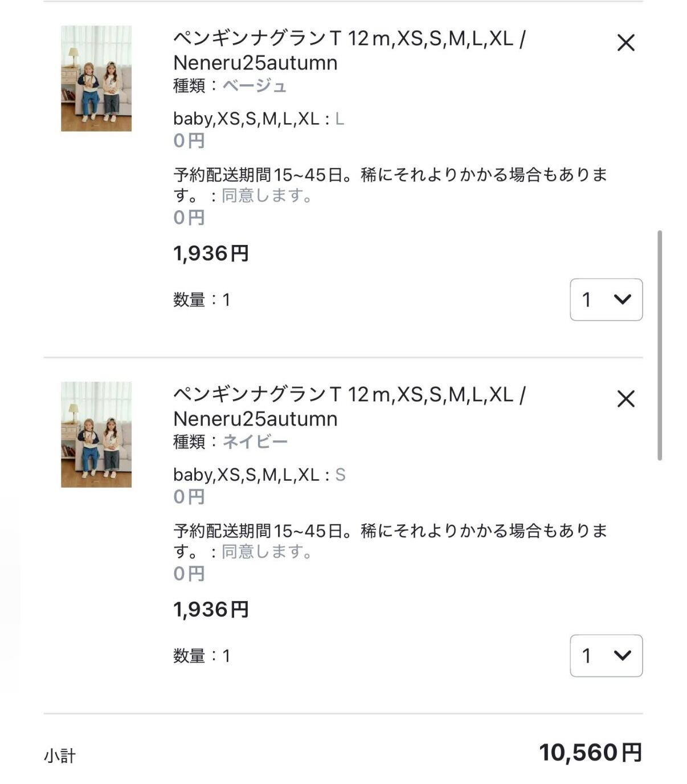Click the 1,936円 price of beige item
The height and width of the screenshot is (784, 687).
pyautogui.click(x=211, y=254)
